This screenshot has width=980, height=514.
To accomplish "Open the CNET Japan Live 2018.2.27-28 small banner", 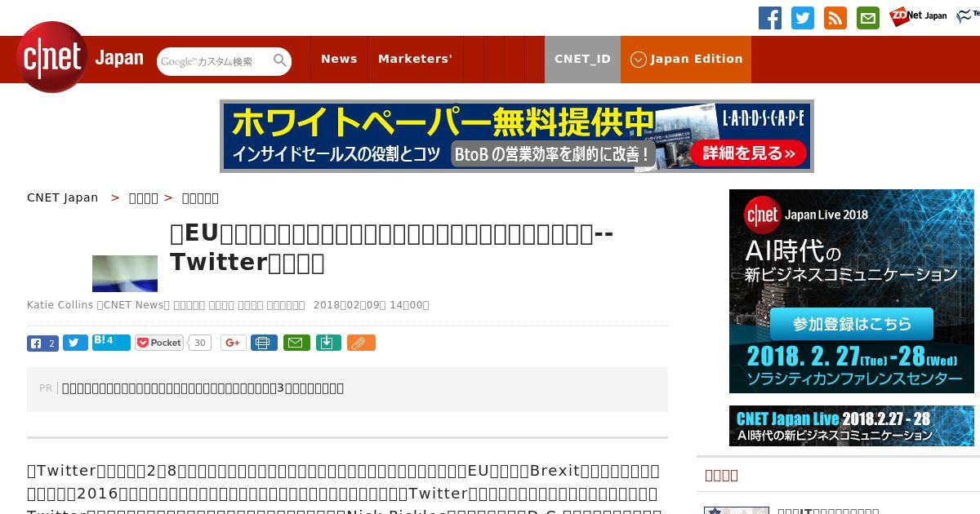I will coord(852,426).
